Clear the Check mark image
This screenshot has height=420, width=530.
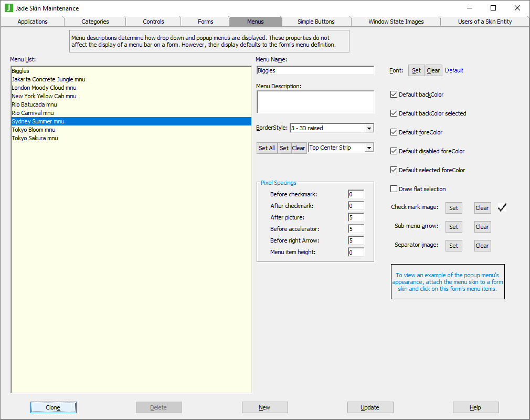482,208
